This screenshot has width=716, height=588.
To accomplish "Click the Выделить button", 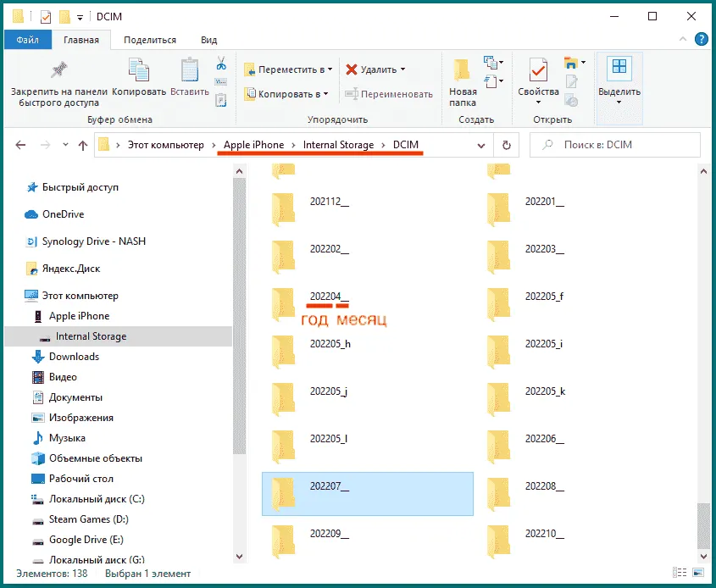I will click(x=619, y=80).
